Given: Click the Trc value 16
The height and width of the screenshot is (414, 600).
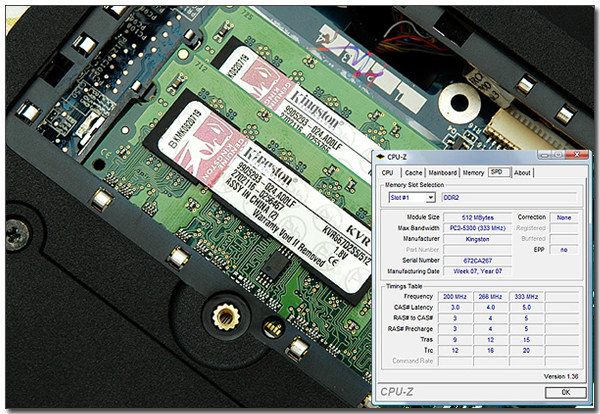Looking at the screenshot, I should tap(490, 350).
